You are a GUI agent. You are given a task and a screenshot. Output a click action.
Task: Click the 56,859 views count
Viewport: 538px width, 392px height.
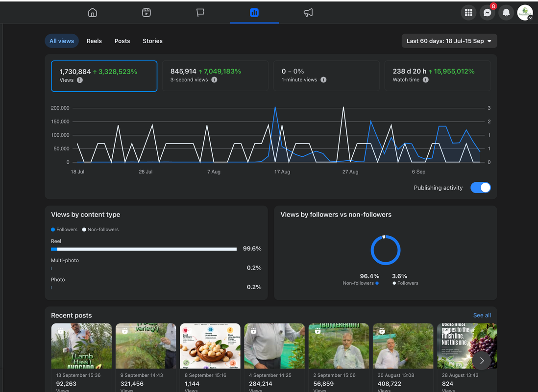[x=323, y=384]
